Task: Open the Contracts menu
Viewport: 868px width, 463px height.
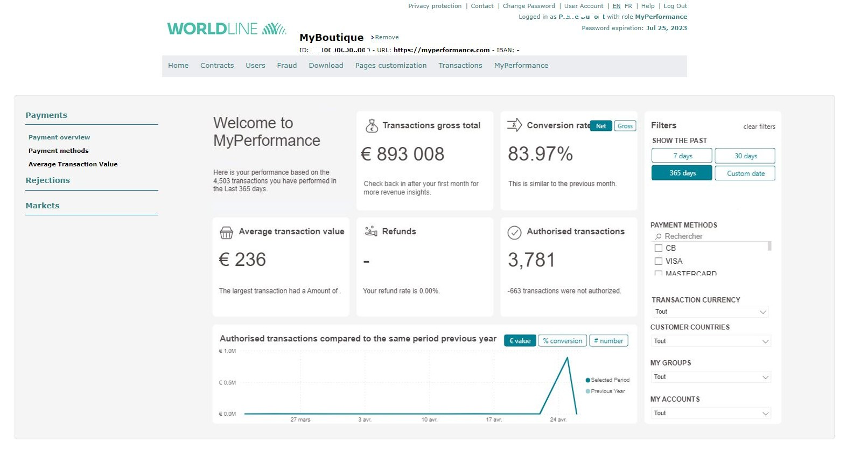Action: pyautogui.click(x=217, y=66)
